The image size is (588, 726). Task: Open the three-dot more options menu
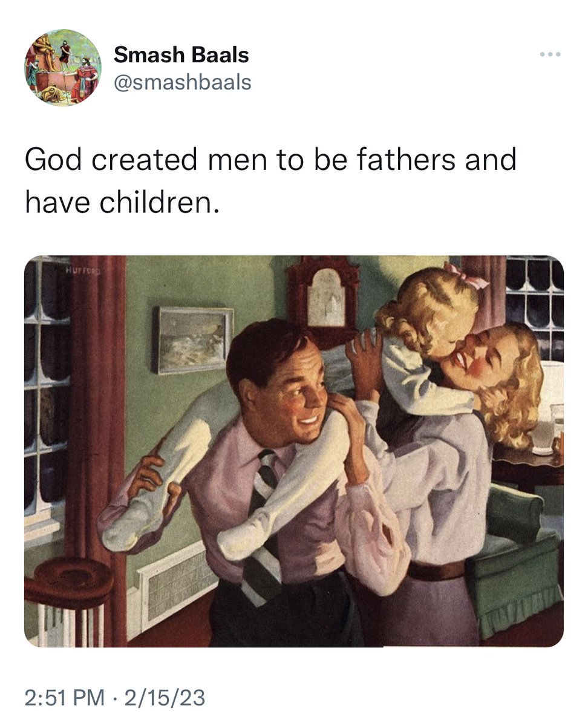click(550, 54)
